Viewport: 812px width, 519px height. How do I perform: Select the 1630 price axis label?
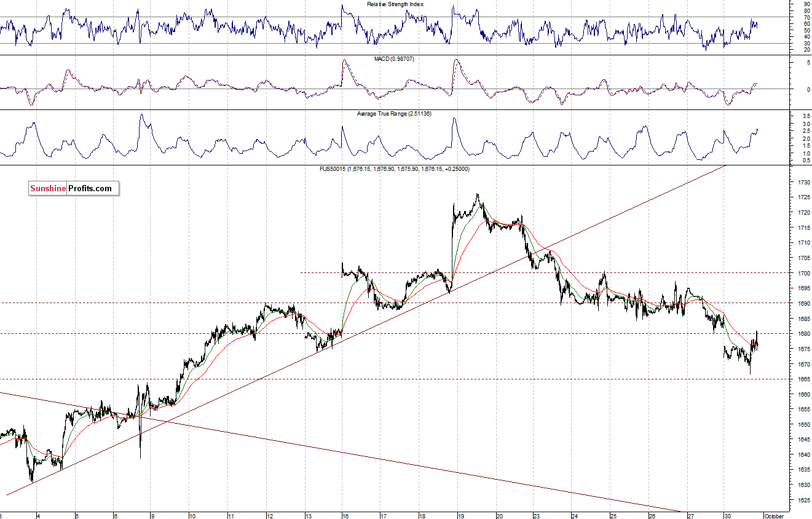[x=803, y=485]
